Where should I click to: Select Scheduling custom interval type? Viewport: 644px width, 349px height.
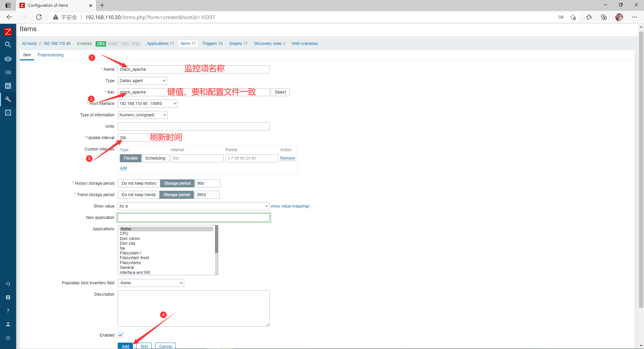155,158
